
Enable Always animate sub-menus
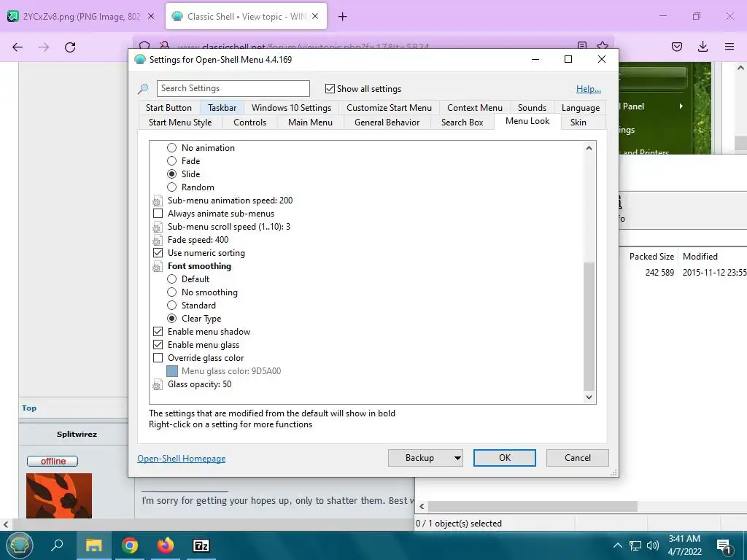pyautogui.click(x=158, y=214)
